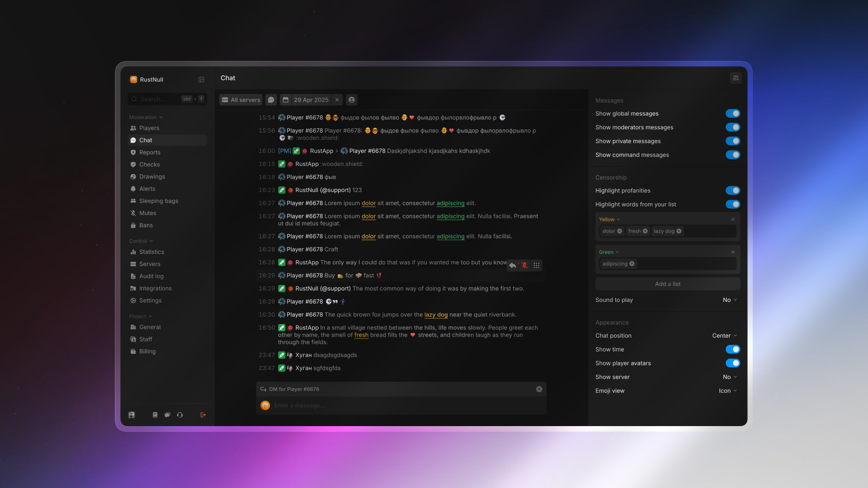Open Reports in the sidebar
This screenshot has height=488, width=868.
pyautogui.click(x=150, y=153)
